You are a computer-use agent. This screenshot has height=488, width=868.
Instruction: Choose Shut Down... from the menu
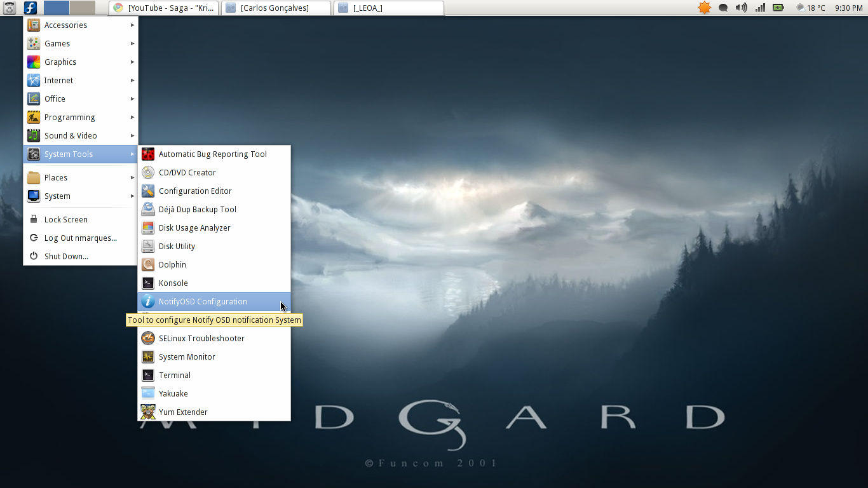81,257
